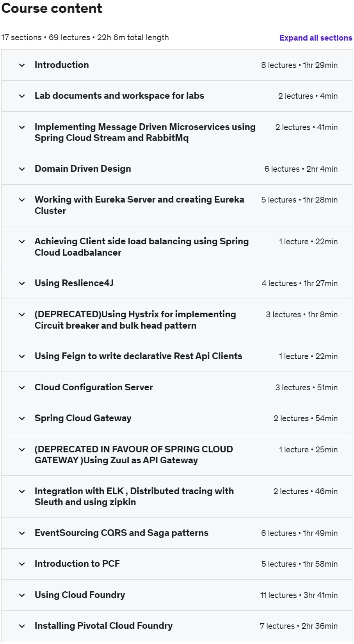Click the Expand all sections link
This screenshot has width=354, height=644.
315,38
